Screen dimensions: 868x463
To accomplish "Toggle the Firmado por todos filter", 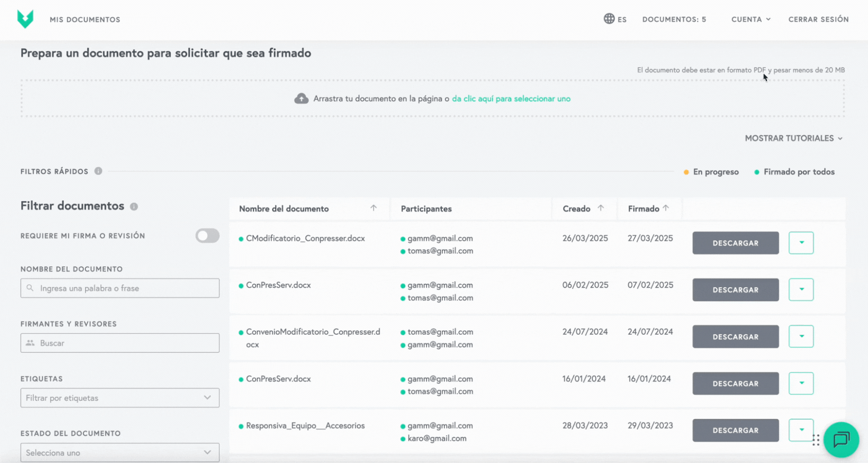I will pos(794,171).
